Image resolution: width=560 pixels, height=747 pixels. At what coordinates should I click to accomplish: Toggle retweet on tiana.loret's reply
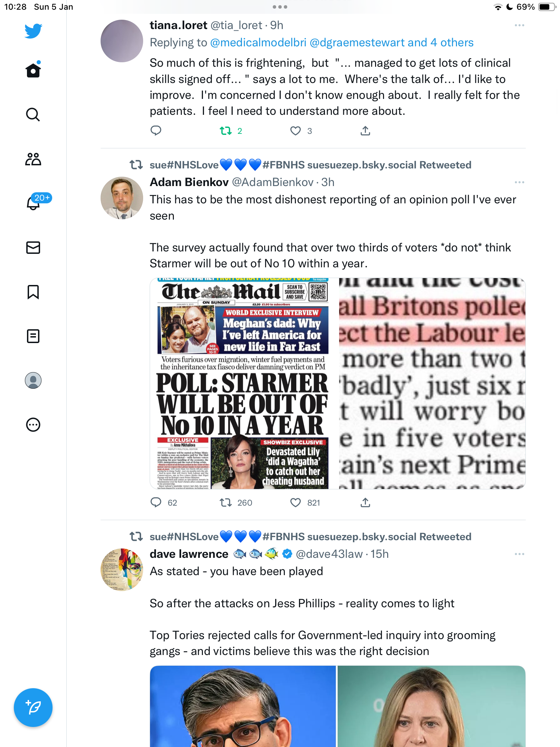(226, 131)
